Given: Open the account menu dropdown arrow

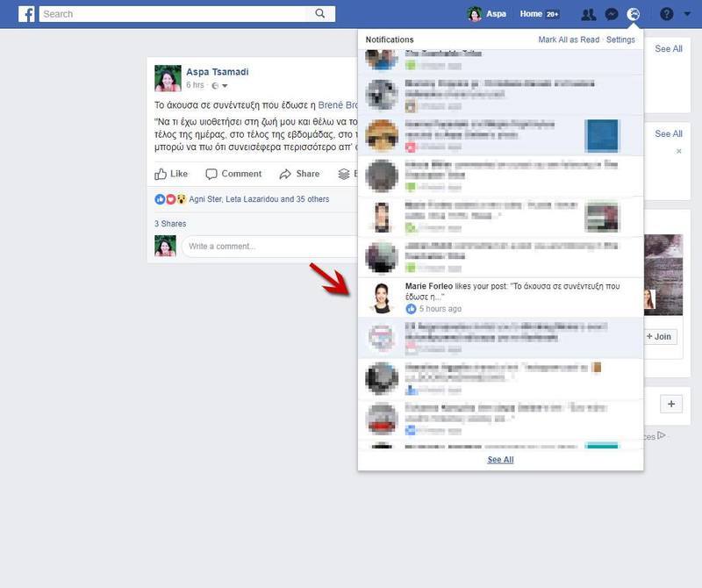Looking at the screenshot, I should coord(687,14).
